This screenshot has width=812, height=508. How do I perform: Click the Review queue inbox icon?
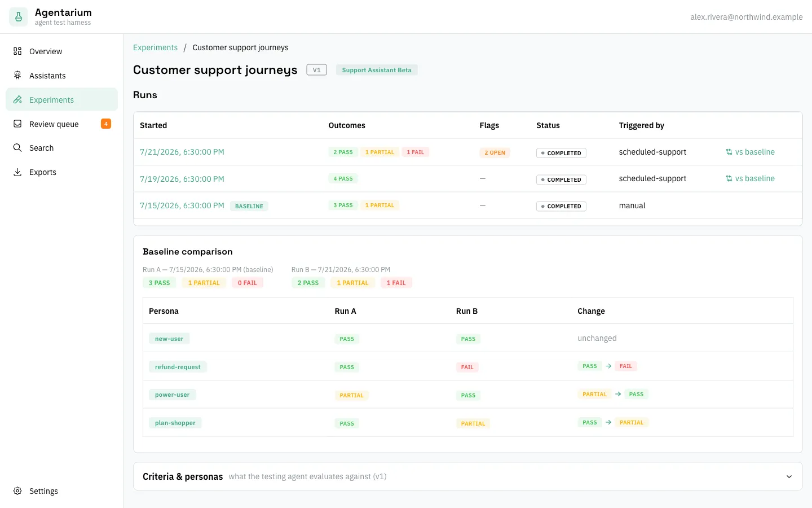(x=17, y=124)
